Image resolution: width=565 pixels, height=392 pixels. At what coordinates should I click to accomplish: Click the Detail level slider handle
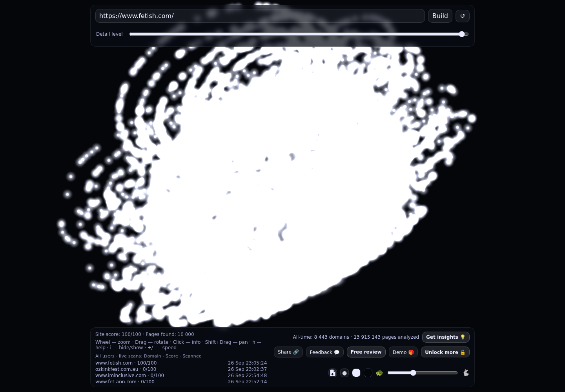[462, 34]
